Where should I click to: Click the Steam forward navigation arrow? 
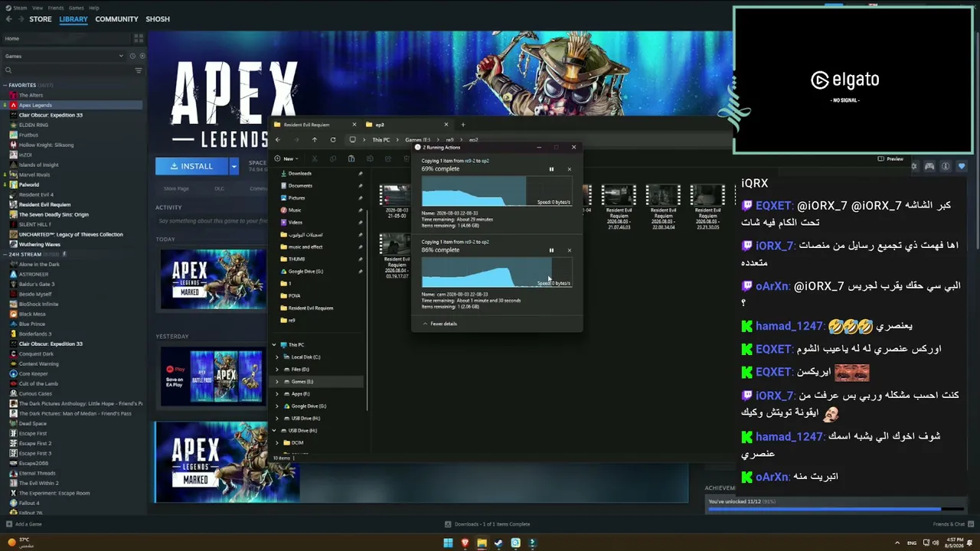(21, 19)
